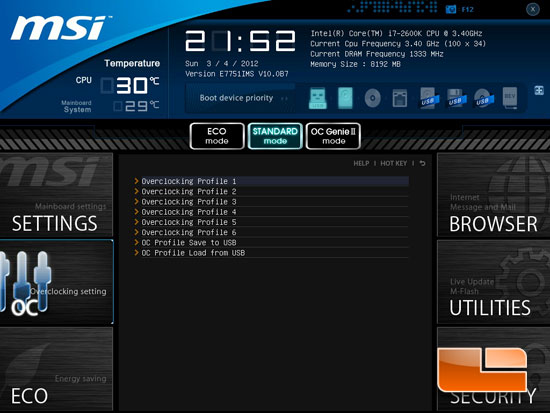Click the date Sun 3 / 4 / 2012
The height and width of the screenshot is (413, 550).
pos(222,64)
